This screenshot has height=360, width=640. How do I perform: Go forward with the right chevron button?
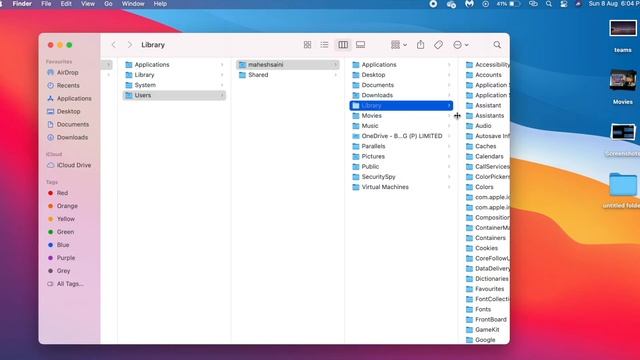click(x=130, y=45)
